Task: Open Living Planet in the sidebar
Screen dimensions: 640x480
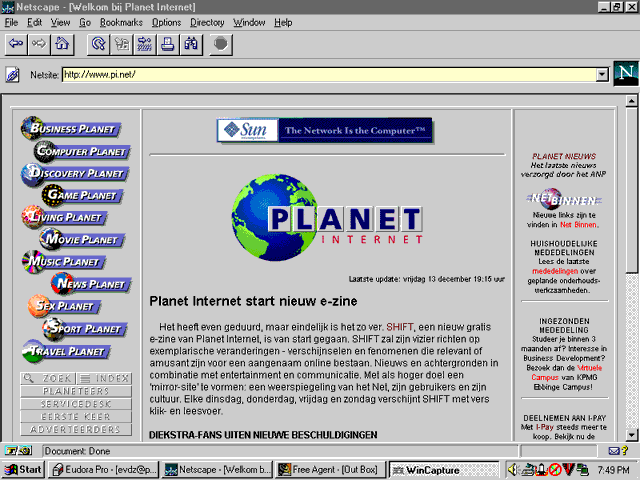Action: click(64, 217)
